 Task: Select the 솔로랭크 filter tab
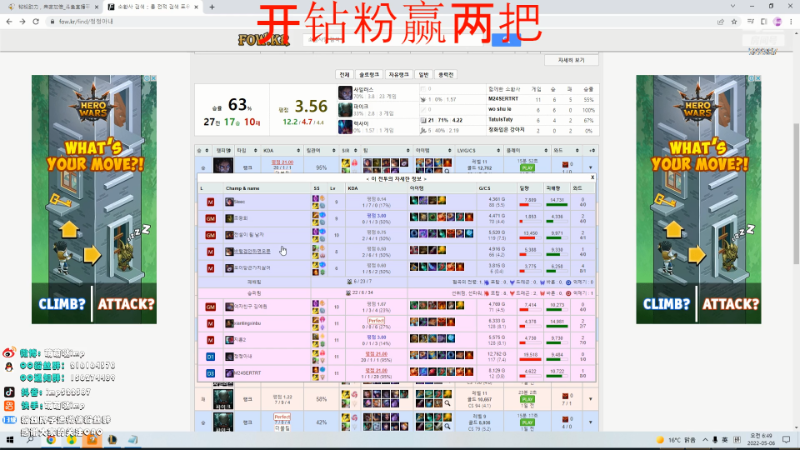[369, 74]
